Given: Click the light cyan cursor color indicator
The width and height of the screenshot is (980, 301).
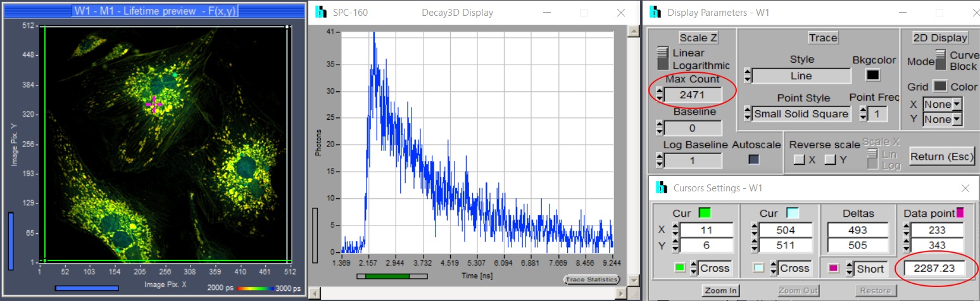Looking at the screenshot, I should [791, 213].
